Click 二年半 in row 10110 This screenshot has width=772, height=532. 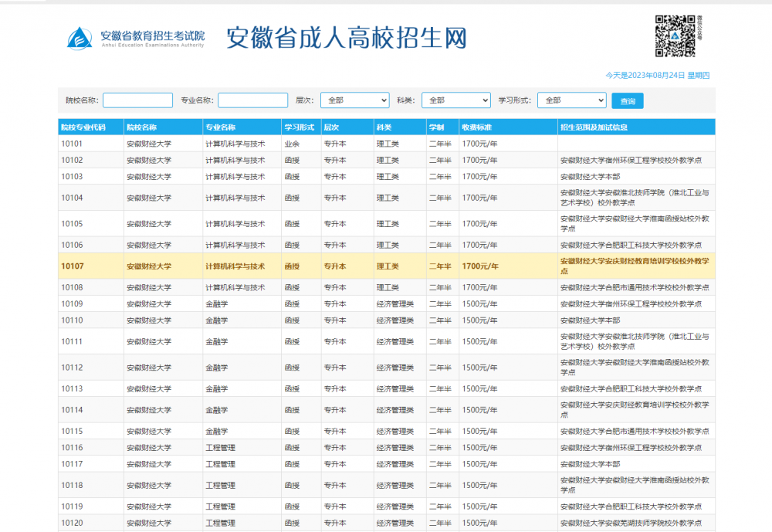click(440, 320)
